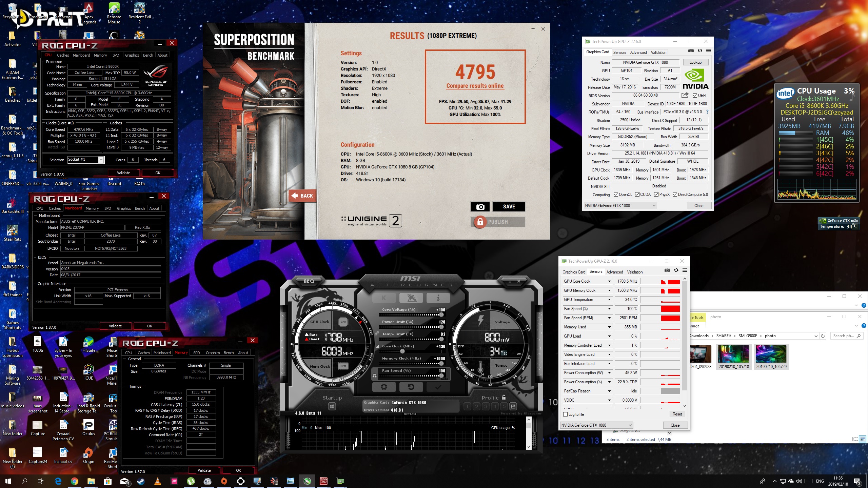The width and height of the screenshot is (868, 488).
Task: Open the Afterburner info button
Action: click(x=438, y=298)
